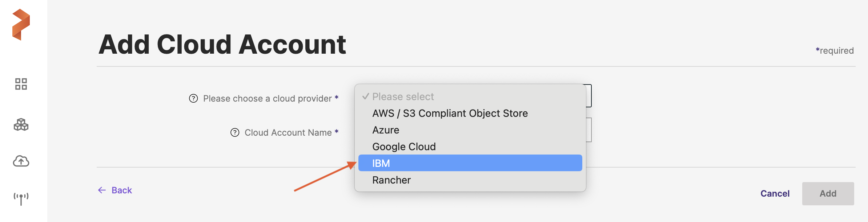Click the Add button
Image resolution: width=868 pixels, height=222 pixels.
coord(828,193)
